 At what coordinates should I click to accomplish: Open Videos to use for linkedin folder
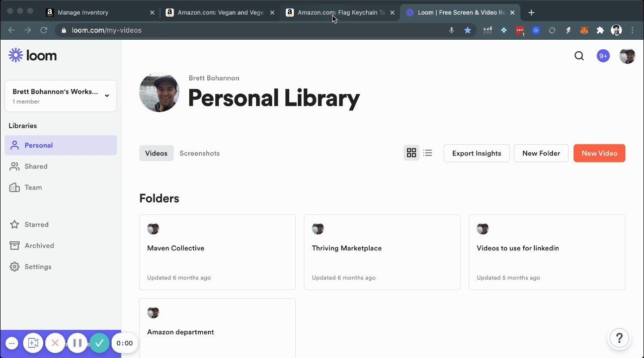[547, 252]
